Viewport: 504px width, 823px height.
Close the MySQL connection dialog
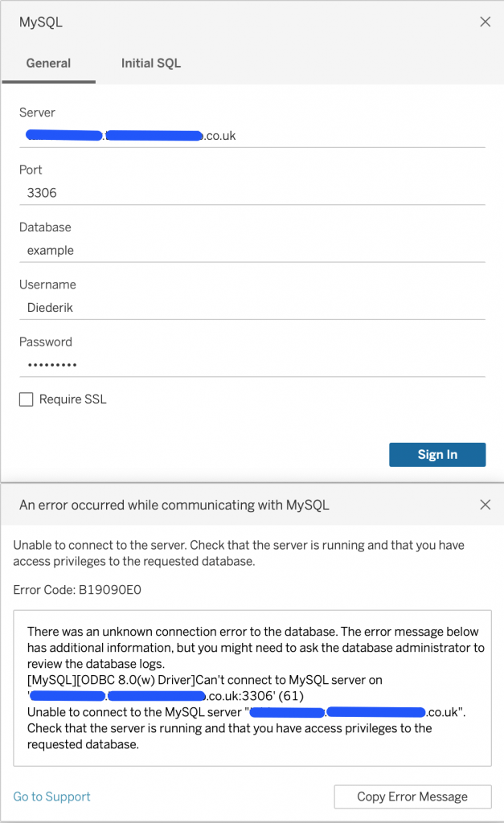485,23
